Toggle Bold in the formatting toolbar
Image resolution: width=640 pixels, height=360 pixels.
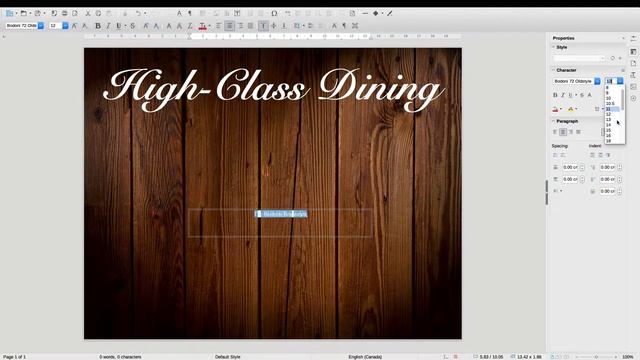pyautogui.click(x=98, y=26)
